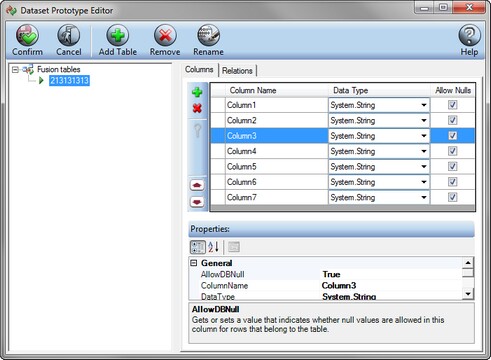The image size is (491, 360).
Task: Open Data Type dropdown for Column1
Action: (424, 105)
